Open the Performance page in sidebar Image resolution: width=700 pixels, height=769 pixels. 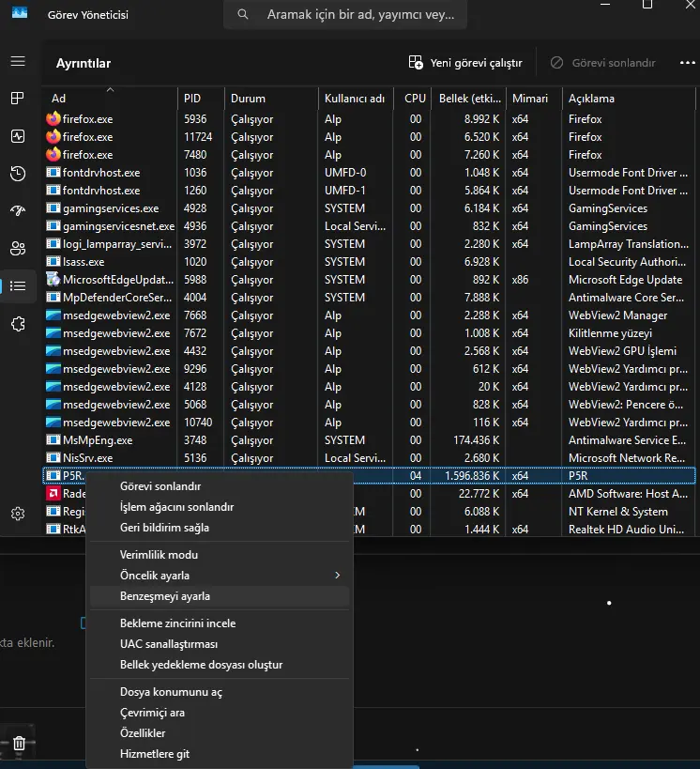click(18, 136)
